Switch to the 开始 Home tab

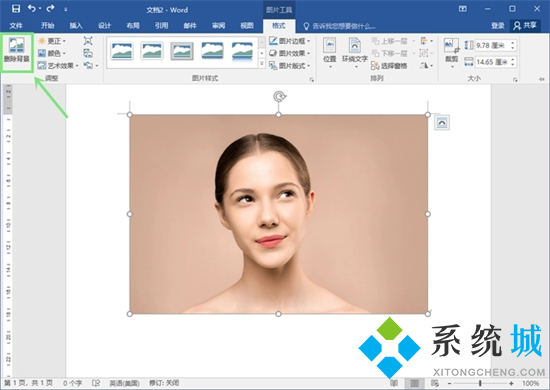47,26
